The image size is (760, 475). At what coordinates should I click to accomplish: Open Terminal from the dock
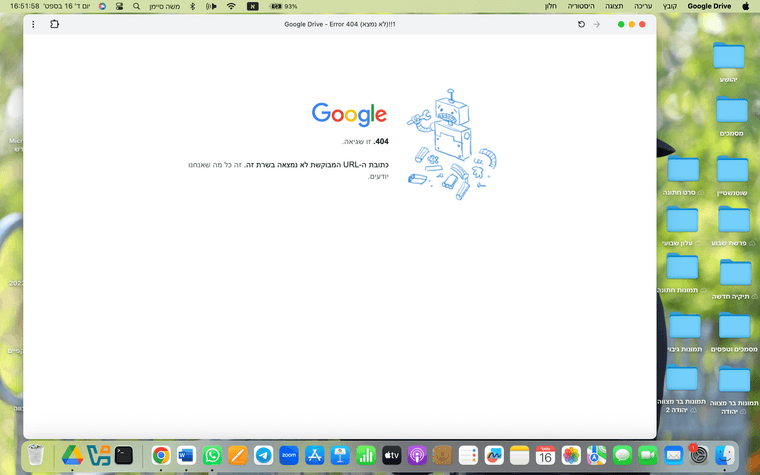pos(124,456)
